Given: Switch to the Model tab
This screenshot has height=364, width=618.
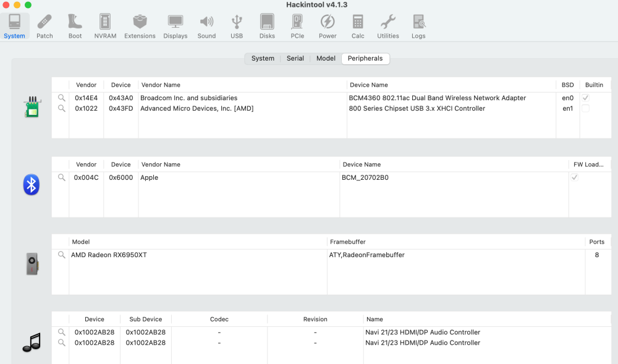Looking at the screenshot, I should point(326,58).
